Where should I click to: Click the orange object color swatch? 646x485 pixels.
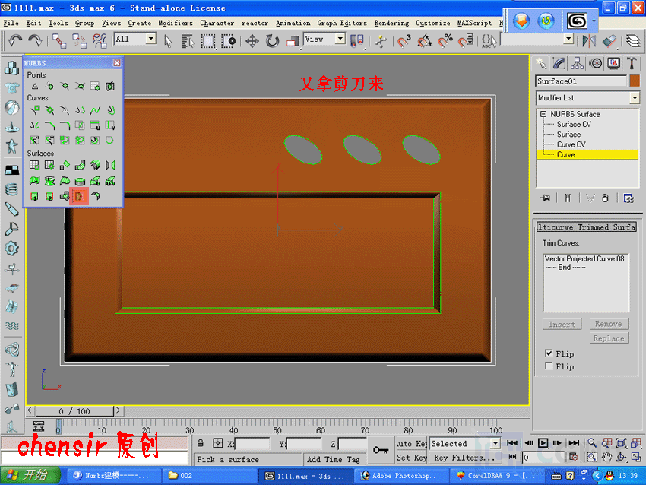[635, 81]
